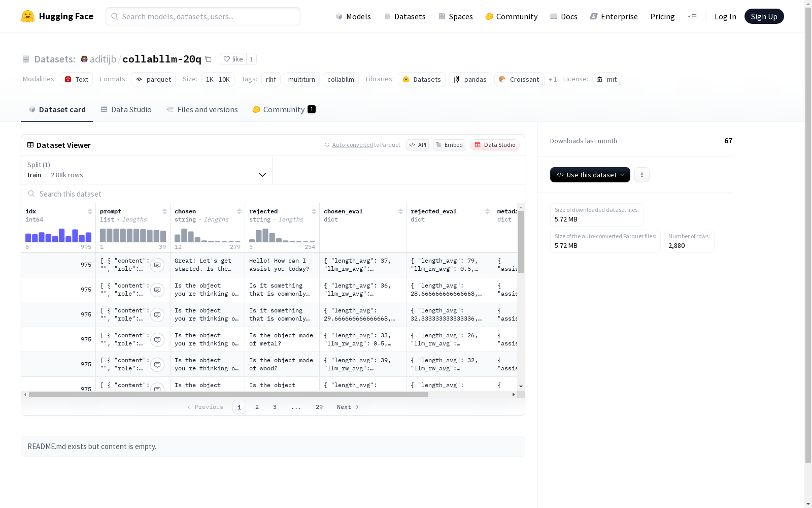This screenshot has width=812, height=508.
Task: Sort the rejected column using its sort arrows
Action: [314, 211]
